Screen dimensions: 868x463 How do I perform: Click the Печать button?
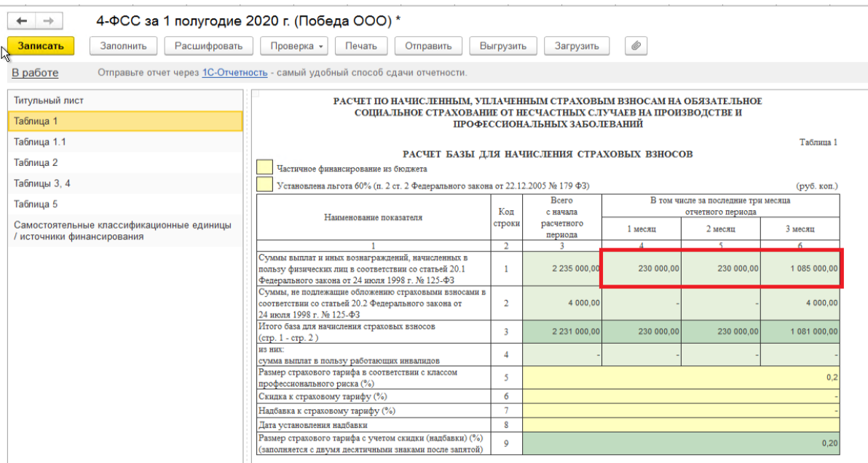click(361, 46)
